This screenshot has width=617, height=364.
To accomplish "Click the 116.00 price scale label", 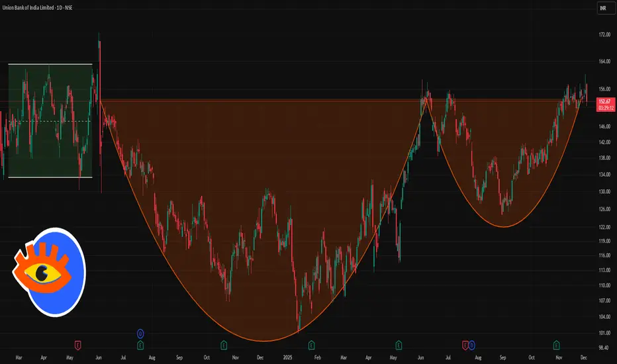I will tap(604, 255).
